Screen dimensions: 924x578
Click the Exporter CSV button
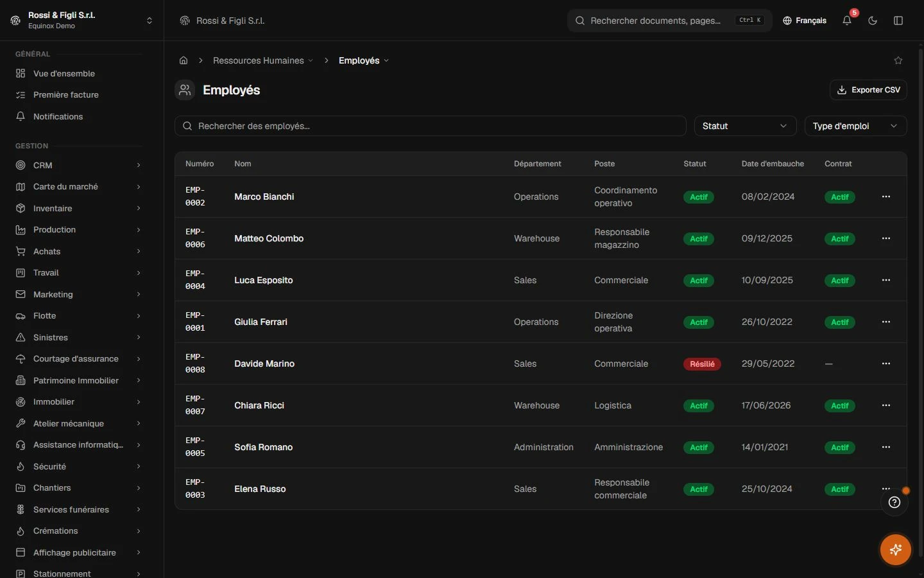coord(868,90)
